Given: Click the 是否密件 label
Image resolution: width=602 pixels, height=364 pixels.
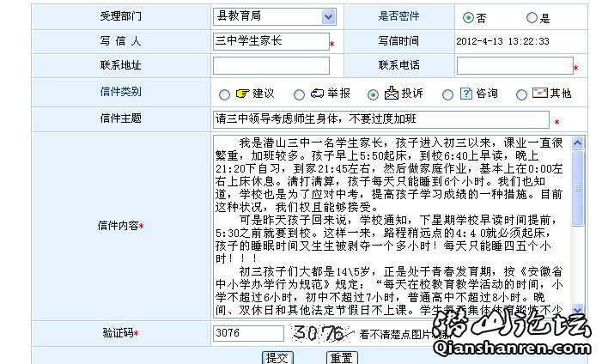Looking at the screenshot, I should pyautogui.click(x=398, y=16).
